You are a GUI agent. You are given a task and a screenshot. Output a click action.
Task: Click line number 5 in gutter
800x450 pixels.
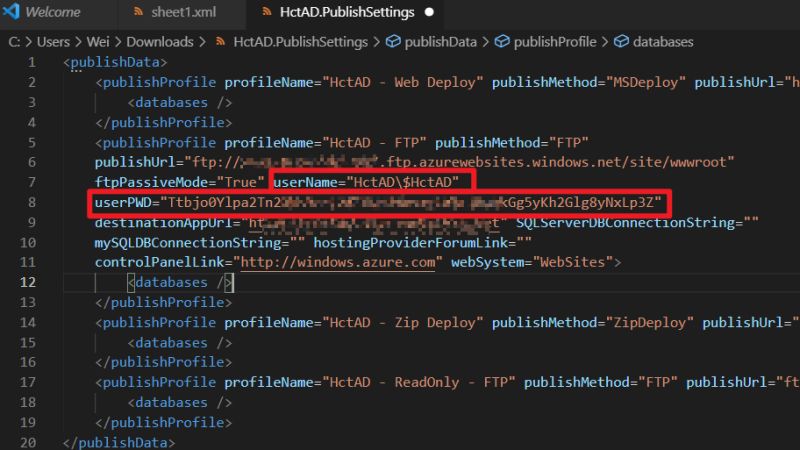coord(32,142)
